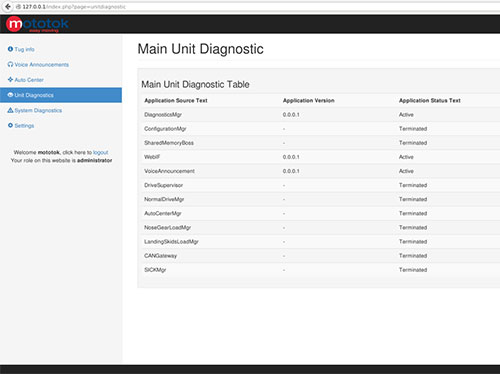Click SharedMemoryBoss Terminated status
500x374 pixels.
pos(413,143)
